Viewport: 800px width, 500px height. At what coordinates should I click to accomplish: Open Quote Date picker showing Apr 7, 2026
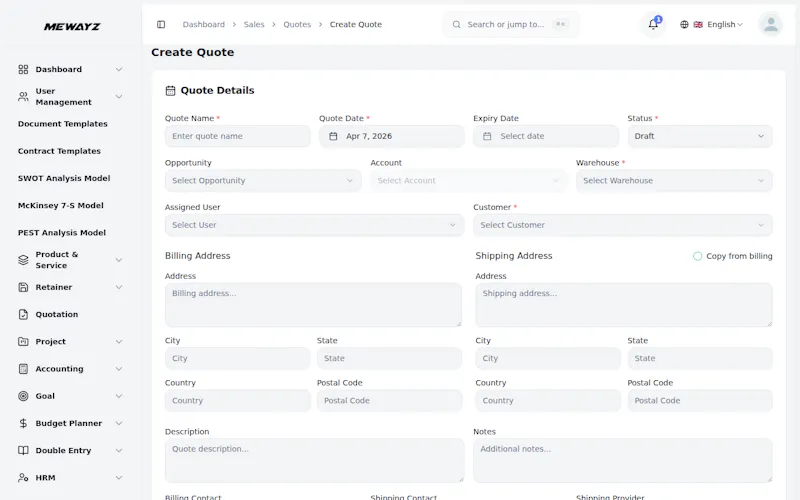(392, 136)
